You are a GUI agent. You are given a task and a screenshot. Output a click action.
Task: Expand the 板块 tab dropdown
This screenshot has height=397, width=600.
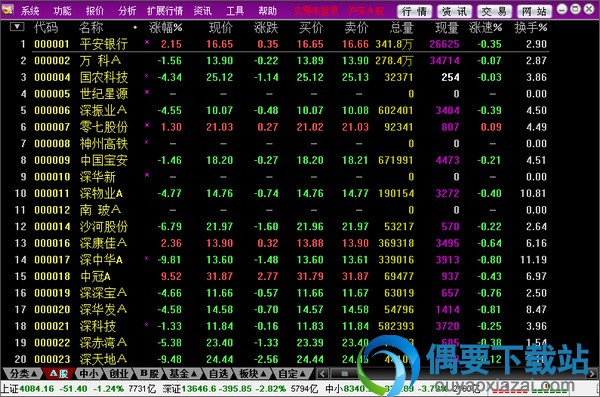[252, 373]
